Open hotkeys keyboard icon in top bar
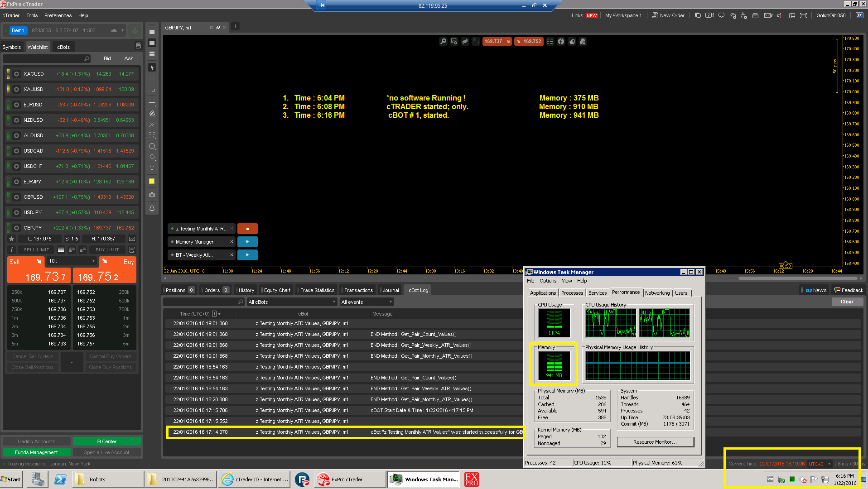The height and width of the screenshot is (489, 868). click(x=755, y=15)
